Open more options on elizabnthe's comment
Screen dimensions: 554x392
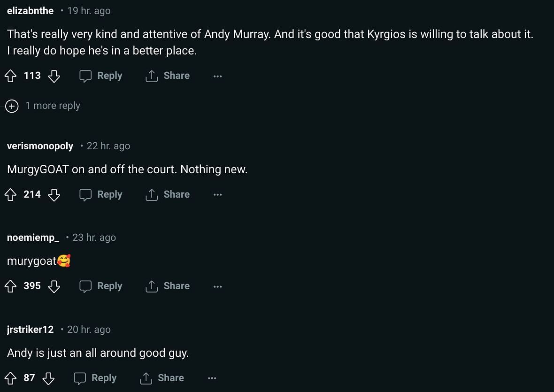click(217, 76)
